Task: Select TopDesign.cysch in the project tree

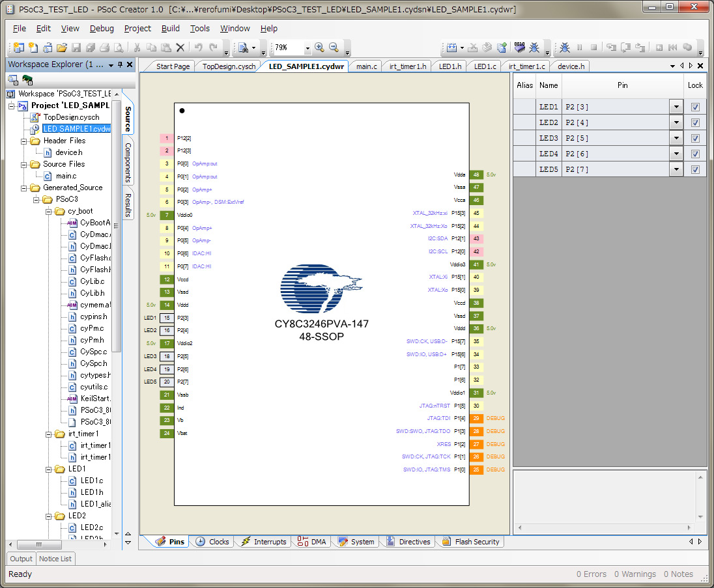Action: click(71, 117)
